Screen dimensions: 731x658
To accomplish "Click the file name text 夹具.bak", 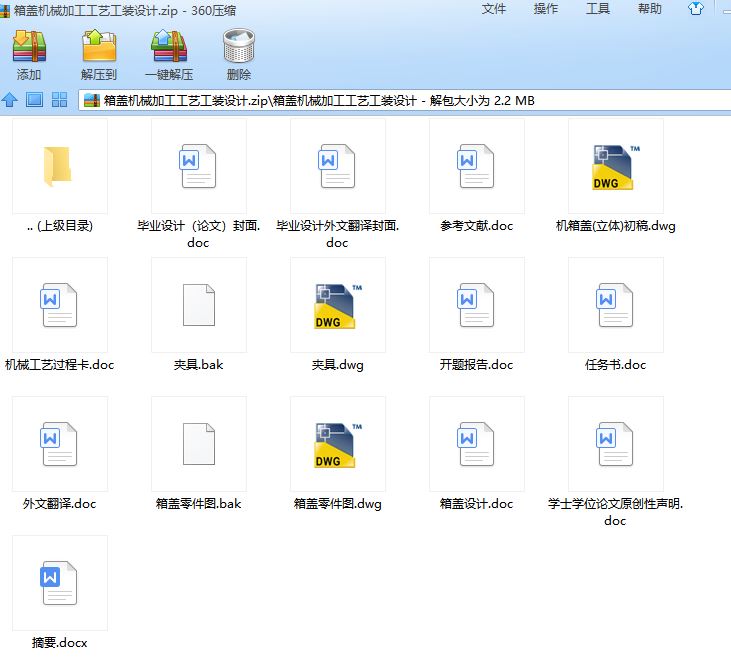I will 199,365.
